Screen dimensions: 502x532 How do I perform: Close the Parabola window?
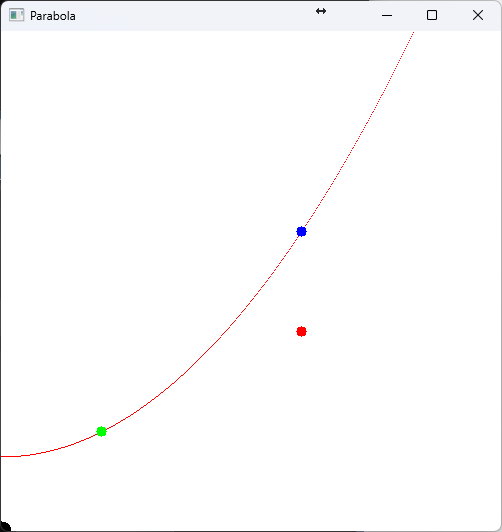click(478, 15)
